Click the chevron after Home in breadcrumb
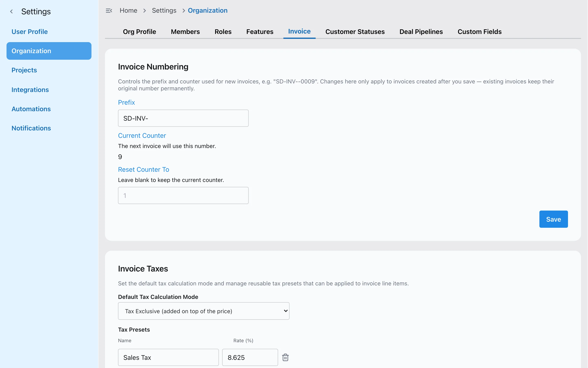Image resolution: width=588 pixels, height=368 pixels. pos(145,10)
